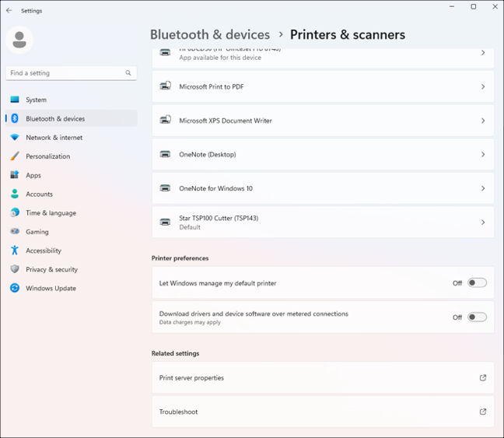Screen dimensions: 504x438
Task: Select Bluetooth & devices in sidebar
Action: 72,118
